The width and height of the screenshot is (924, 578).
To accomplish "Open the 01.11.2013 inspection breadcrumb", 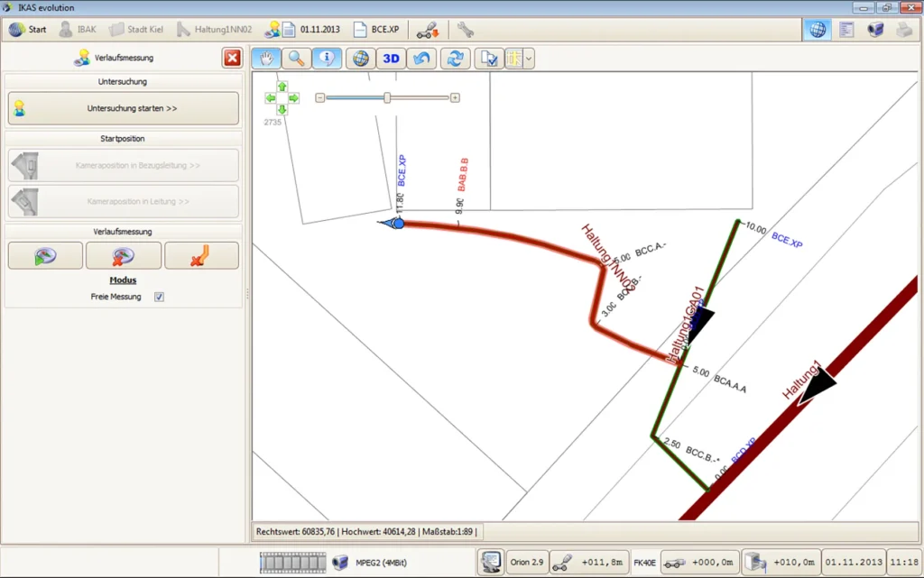I will pos(302,29).
